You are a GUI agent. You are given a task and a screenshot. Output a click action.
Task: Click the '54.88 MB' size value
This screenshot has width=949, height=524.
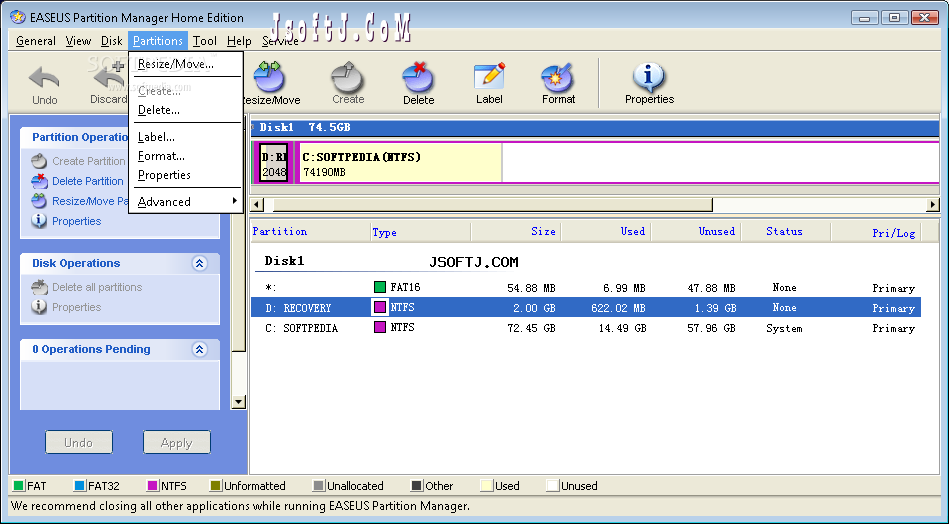point(531,288)
